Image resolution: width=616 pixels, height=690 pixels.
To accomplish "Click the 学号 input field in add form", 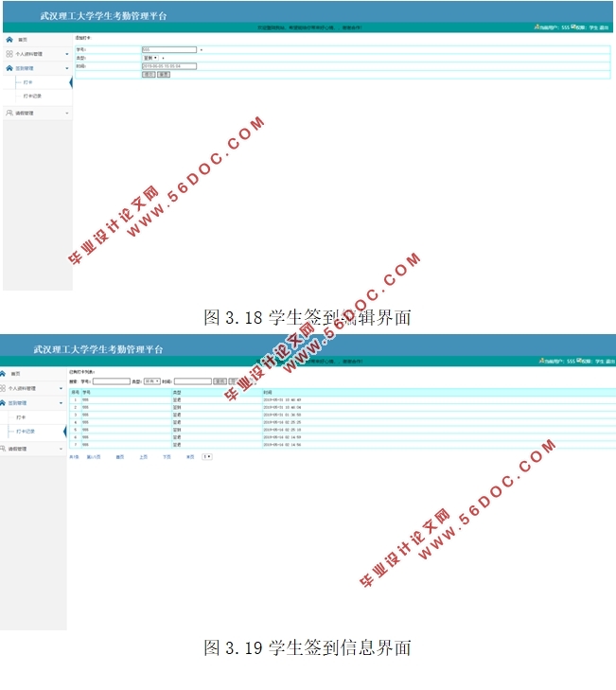I will click(168, 49).
